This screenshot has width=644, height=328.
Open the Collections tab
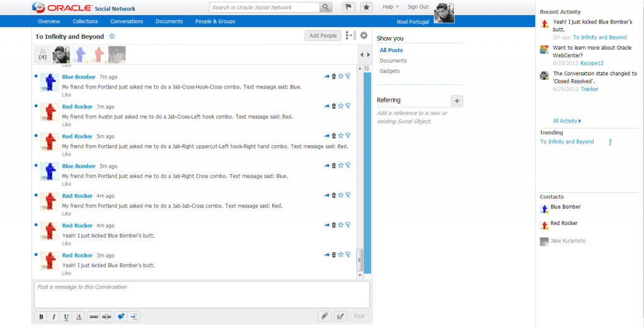click(x=86, y=21)
